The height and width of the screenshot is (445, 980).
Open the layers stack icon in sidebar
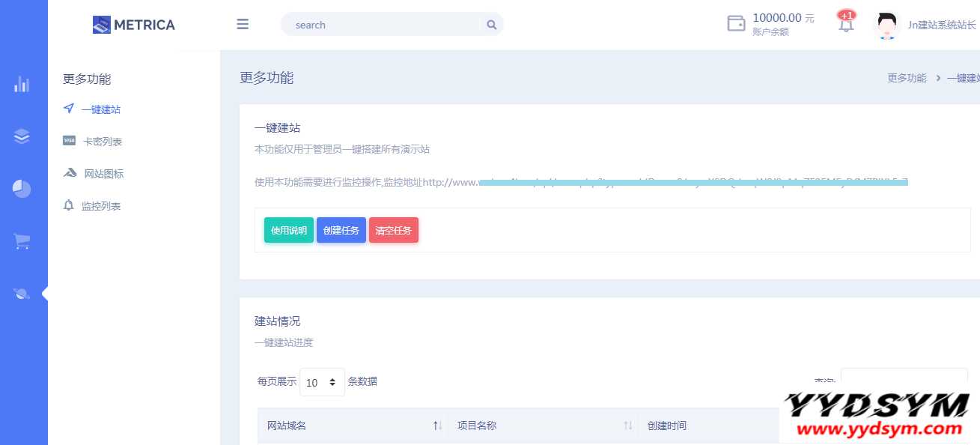(22, 136)
